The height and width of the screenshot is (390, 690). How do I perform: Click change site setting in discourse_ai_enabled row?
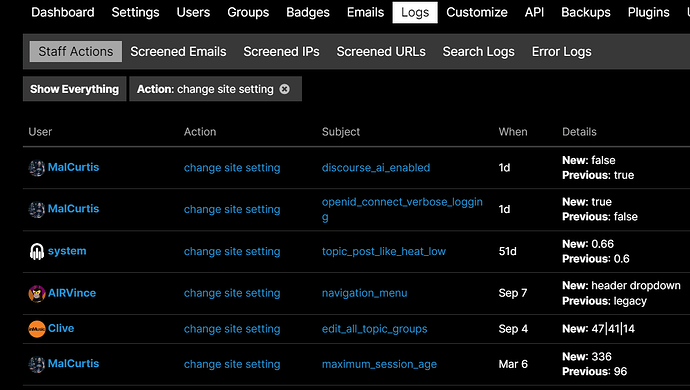(232, 168)
